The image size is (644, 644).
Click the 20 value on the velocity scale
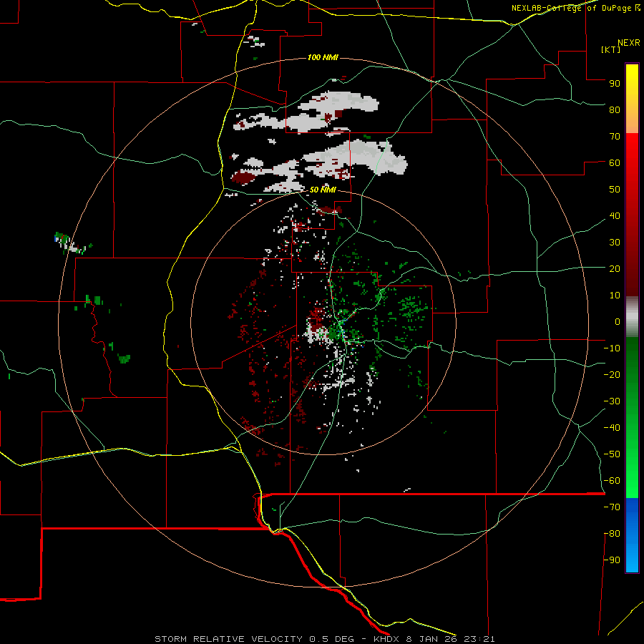pyautogui.click(x=615, y=268)
